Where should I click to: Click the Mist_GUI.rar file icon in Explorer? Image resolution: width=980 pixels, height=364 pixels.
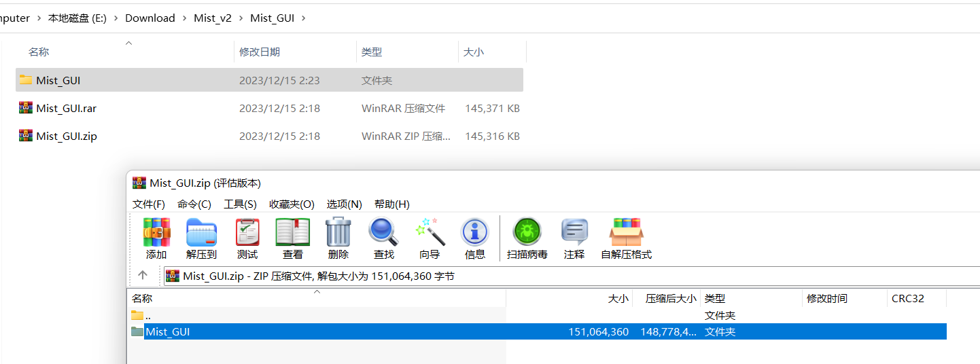point(26,107)
